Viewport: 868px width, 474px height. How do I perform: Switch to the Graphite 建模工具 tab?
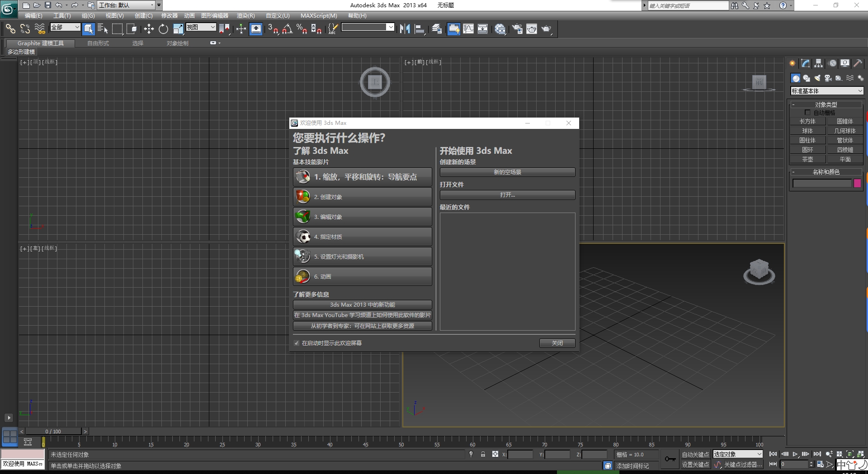(40, 43)
